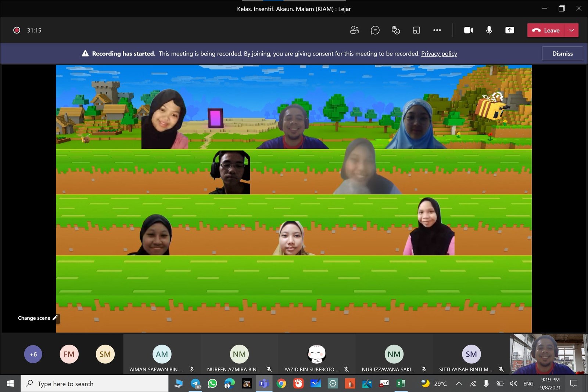Open the Wi-Fi network tray icon

pyautogui.click(x=473, y=384)
